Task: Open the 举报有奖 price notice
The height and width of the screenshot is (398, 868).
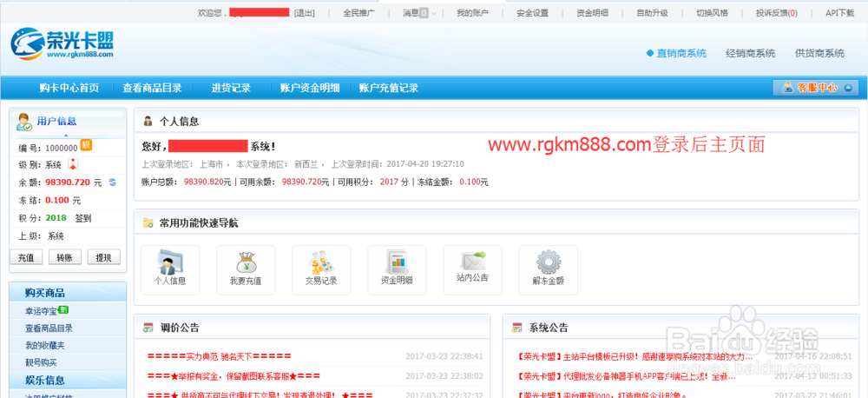Action: [x=233, y=376]
